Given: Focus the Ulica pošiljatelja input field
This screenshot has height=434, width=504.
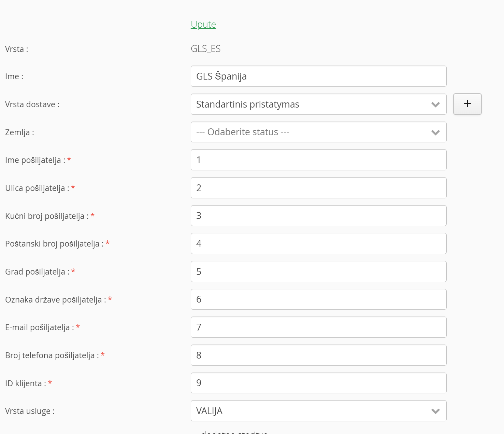Looking at the screenshot, I should (x=318, y=188).
